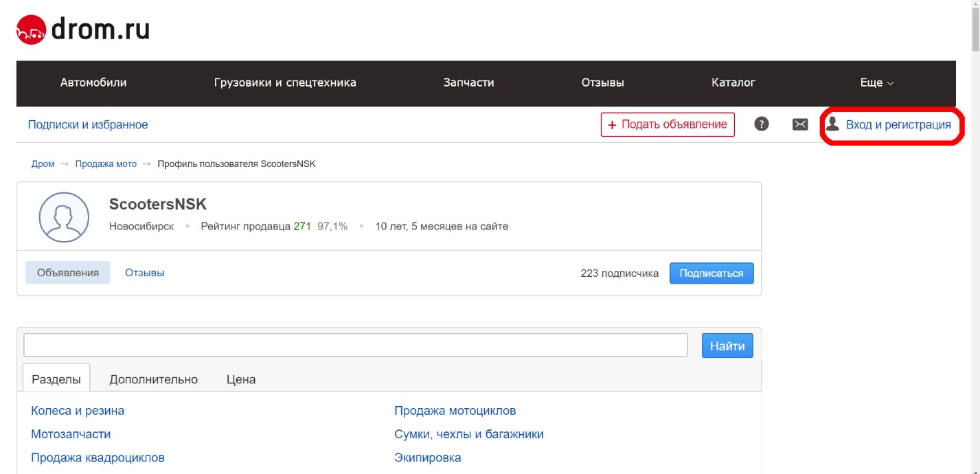
Task: Open Подписки и избранное
Action: (x=88, y=124)
